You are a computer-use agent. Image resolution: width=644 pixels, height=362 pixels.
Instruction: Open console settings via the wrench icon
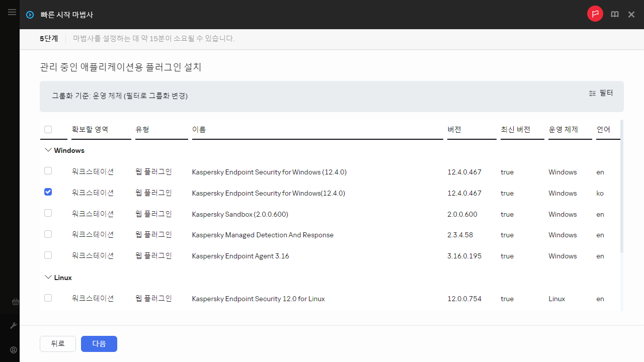[x=14, y=325]
